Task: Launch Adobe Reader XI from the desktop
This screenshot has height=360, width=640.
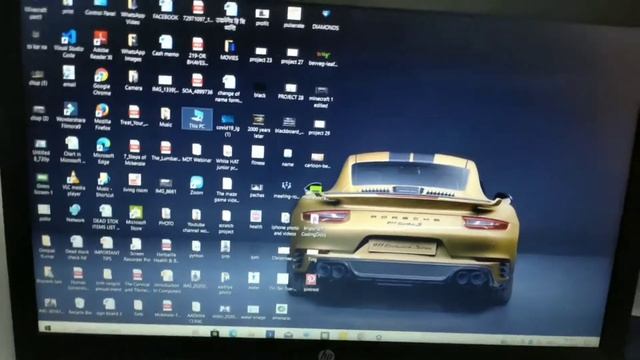Action: 100,45
